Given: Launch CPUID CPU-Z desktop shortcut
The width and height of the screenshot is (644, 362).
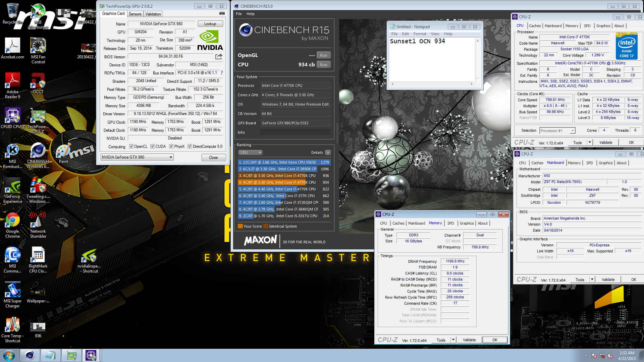Looking at the screenshot, I should coord(12,118).
